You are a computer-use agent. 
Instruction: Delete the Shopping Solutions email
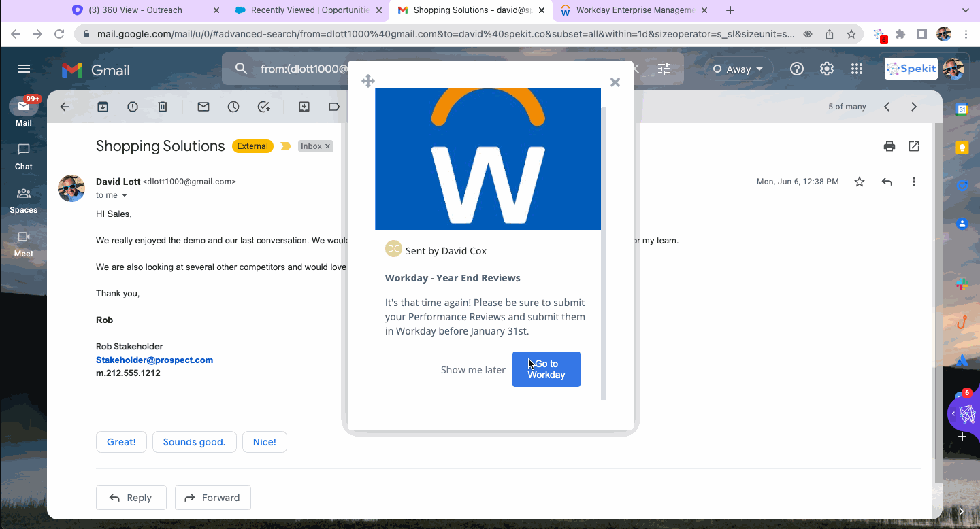coord(163,107)
